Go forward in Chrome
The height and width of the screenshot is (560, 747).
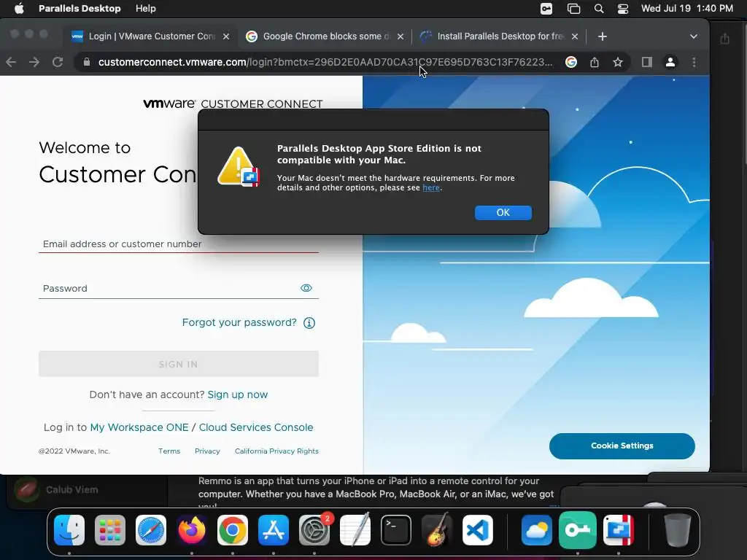[34, 62]
